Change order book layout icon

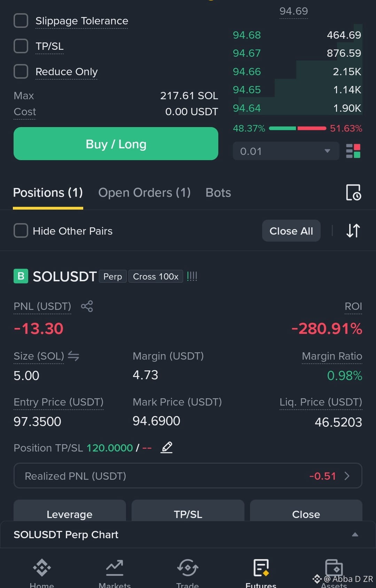tap(353, 151)
